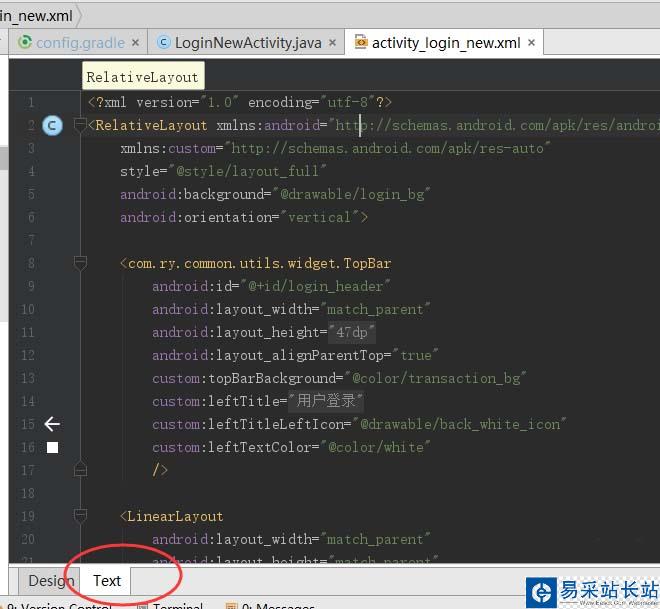This screenshot has width=660, height=609.
Task: Click the 47dp layout_height value
Action: pos(351,332)
